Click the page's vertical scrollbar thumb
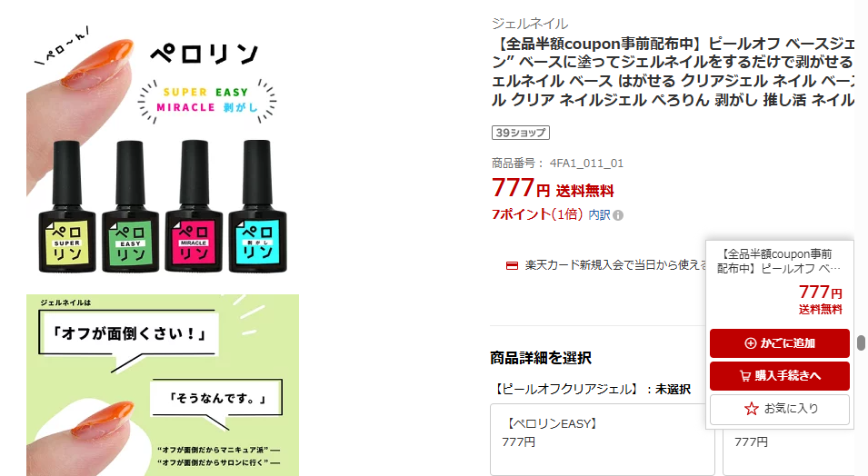868x476 pixels. pos(861,342)
